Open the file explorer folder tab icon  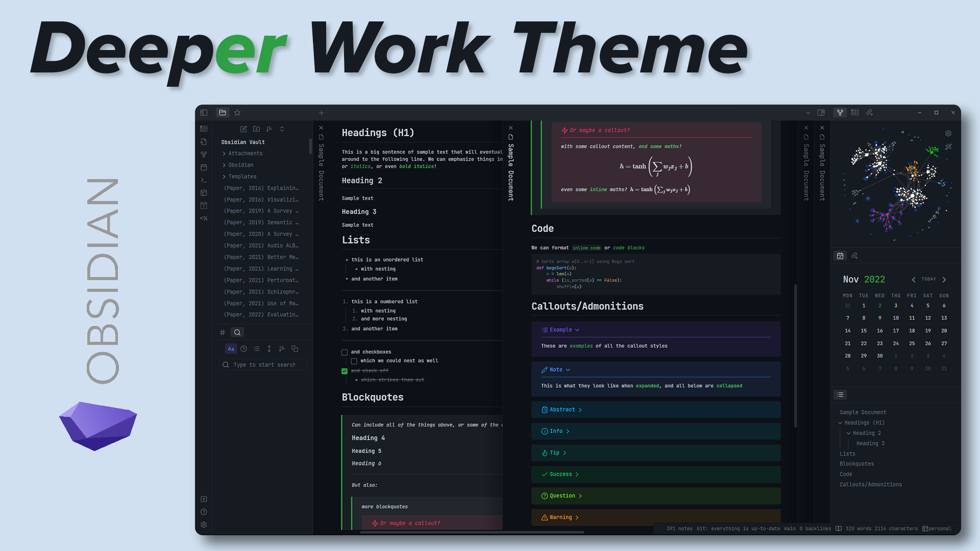[x=222, y=113]
